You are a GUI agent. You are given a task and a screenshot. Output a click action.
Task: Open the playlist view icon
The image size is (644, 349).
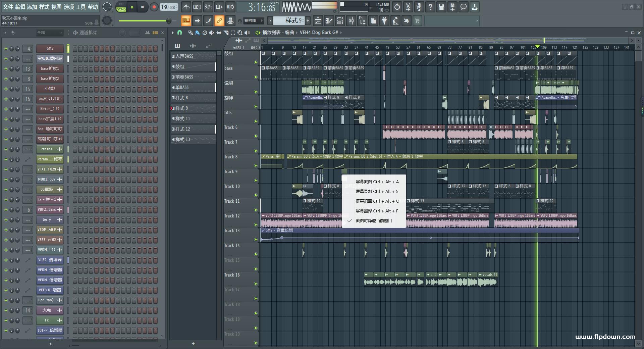pyautogui.click(x=318, y=21)
